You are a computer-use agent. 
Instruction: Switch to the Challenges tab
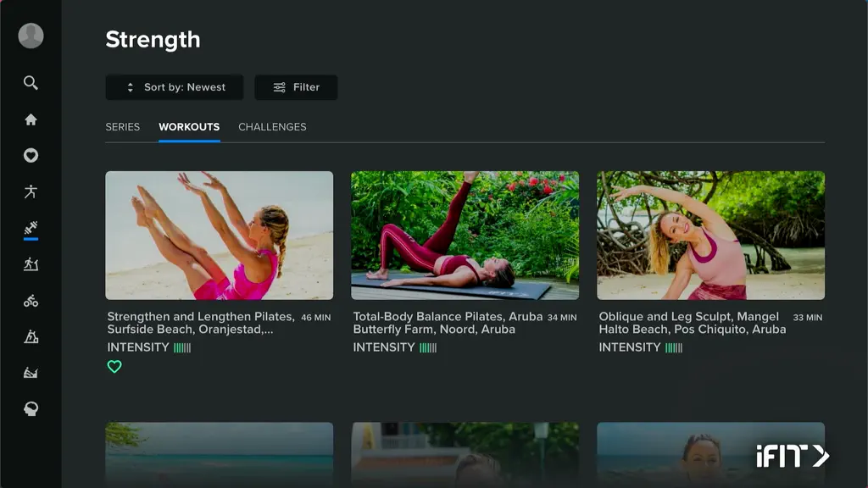click(x=272, y=127)
